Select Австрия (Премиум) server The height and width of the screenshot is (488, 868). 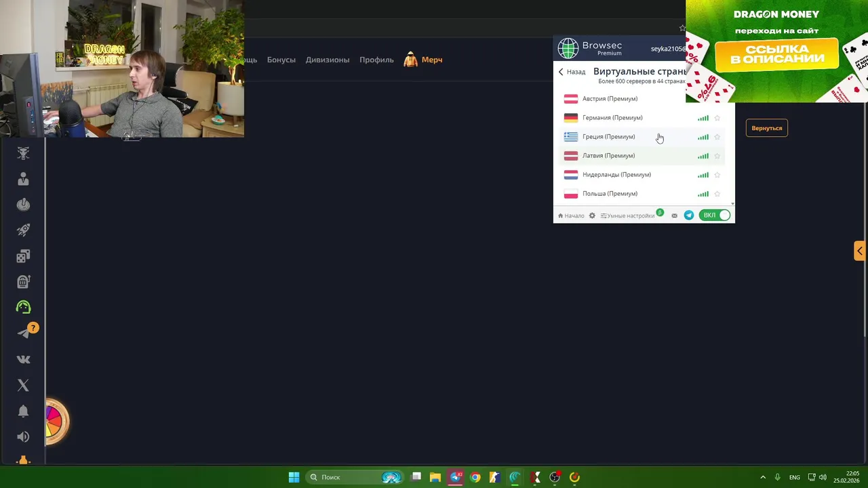tap(643, 99)
